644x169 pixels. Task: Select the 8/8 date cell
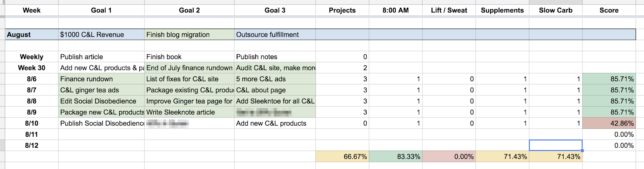[32, 101]
